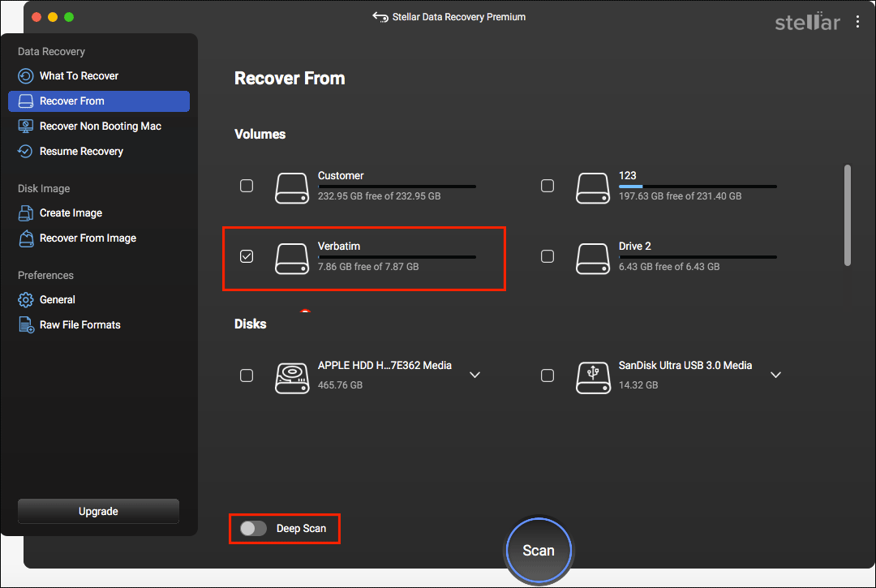Click the 'SanDisk Ultra USB 3.0 Media' label
The height and width of the screenshot is (588, 876).
[685, 365]
